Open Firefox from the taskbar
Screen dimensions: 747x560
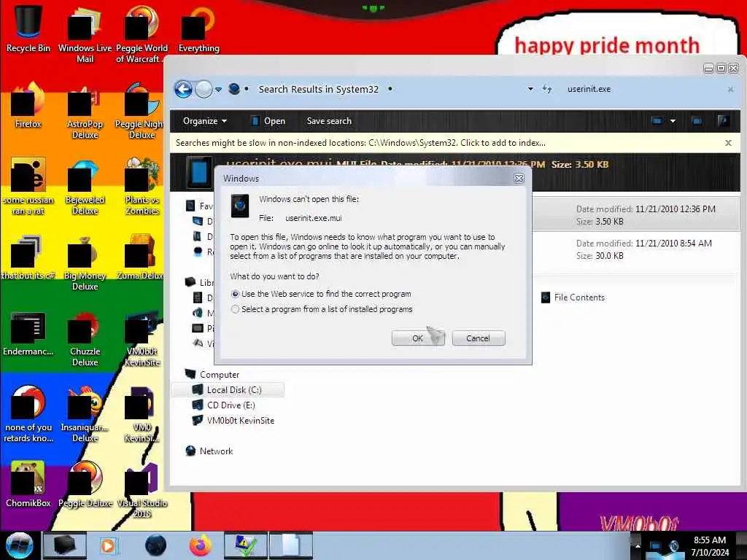pyautogui.click(x=201, y=545)
